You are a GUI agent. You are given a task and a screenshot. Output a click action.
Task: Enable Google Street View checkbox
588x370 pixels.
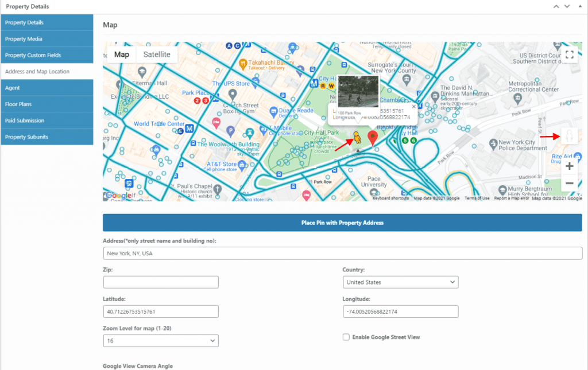346,337
